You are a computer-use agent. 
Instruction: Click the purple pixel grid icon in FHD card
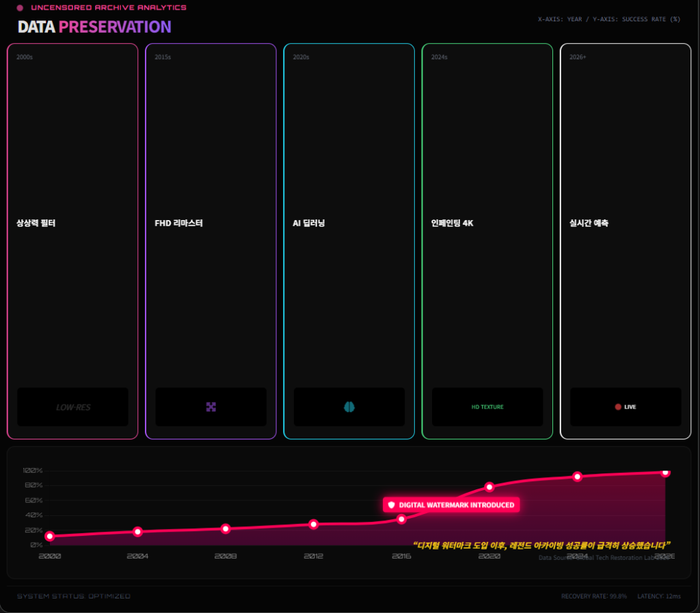pyautogui.click(x=211, y=407)
